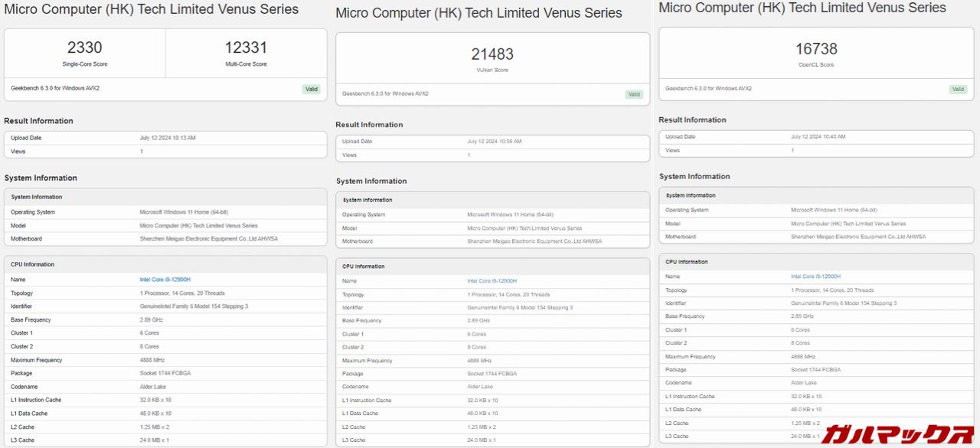Click Result Information heading below OpenCL score
Viewport: 980px width, 448px height.
[x=692, y=119]
